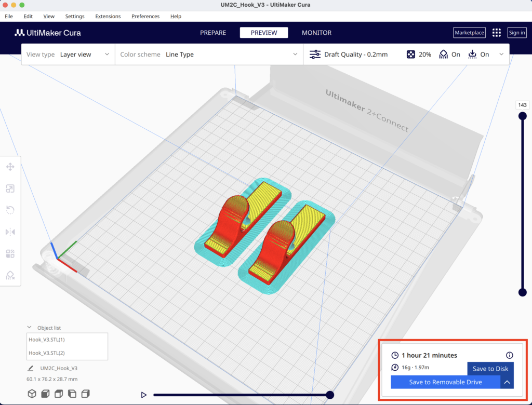Image resolution: width=532 pixels, height=405 pixels.
Task: Open the Help menu
Action: [x=176, y=16]
